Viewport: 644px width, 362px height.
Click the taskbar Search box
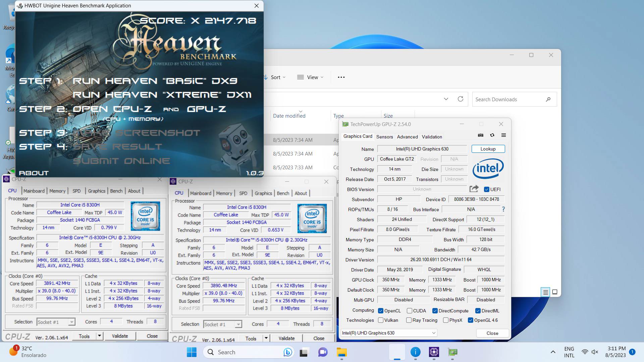click(x=249, y=352)
